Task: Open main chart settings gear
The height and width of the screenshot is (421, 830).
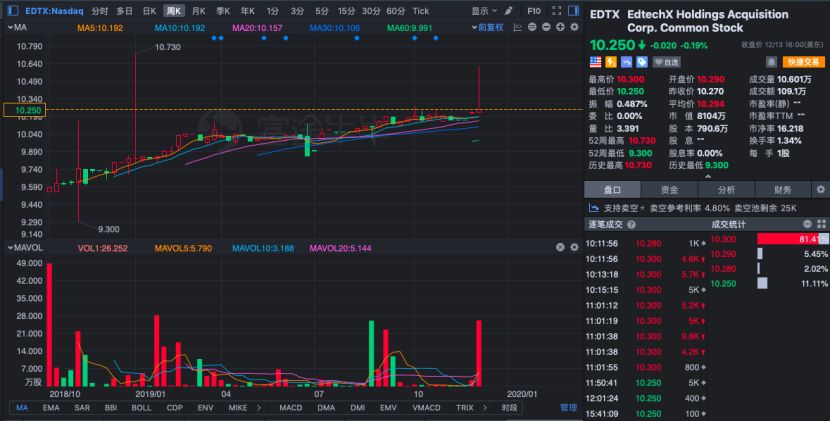Action: [x=574, y=27]
